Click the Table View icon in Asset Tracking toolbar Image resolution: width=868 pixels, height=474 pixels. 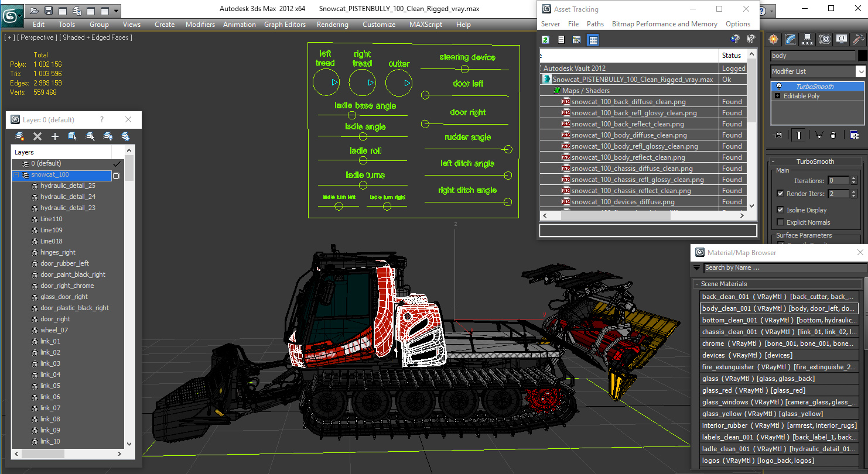point(593,40)
